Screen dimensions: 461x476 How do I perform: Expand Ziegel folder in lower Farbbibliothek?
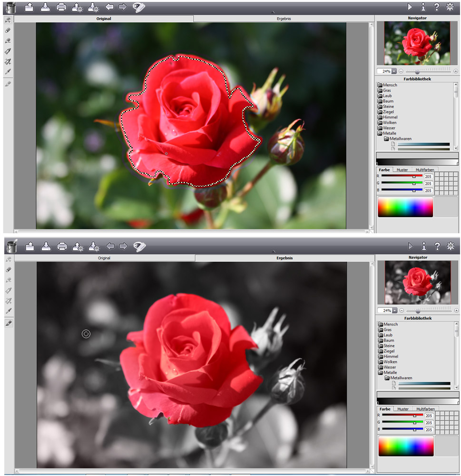point(386,351)
